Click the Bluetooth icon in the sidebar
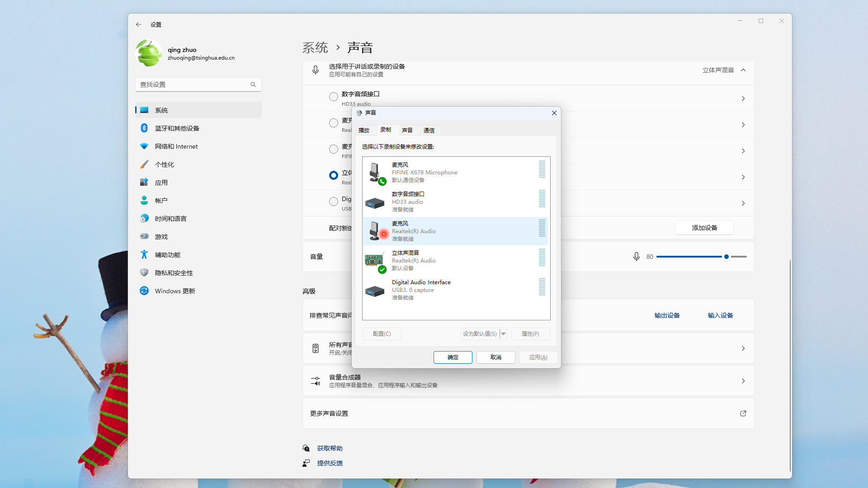The height and width of the screenshot is (488, 868). click(x=144, y=128)
